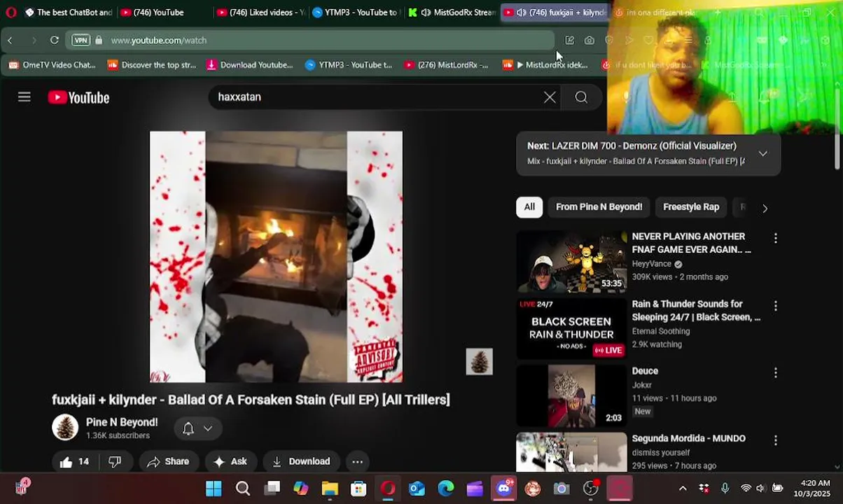Open Windows Start menu
Screen dimensions: 843x504
click(x=214, y=488)
